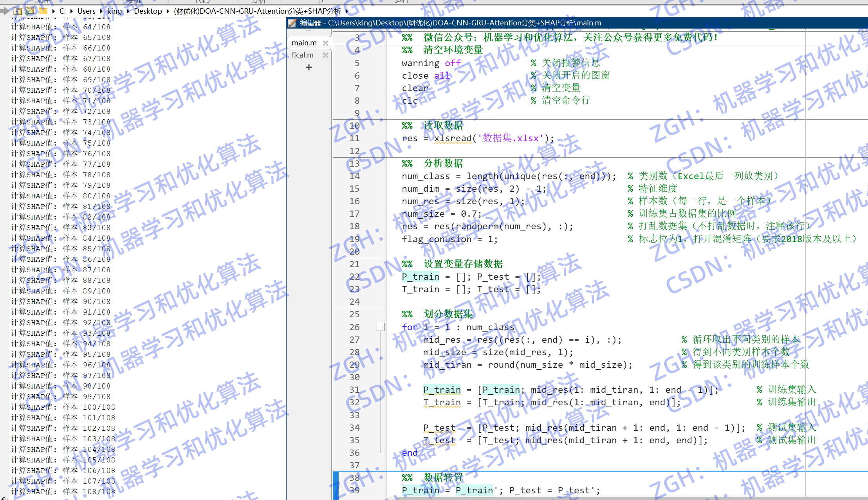Click the king folder in the path
Viewport: 868px width, 500px height.
tap(115, 11)
